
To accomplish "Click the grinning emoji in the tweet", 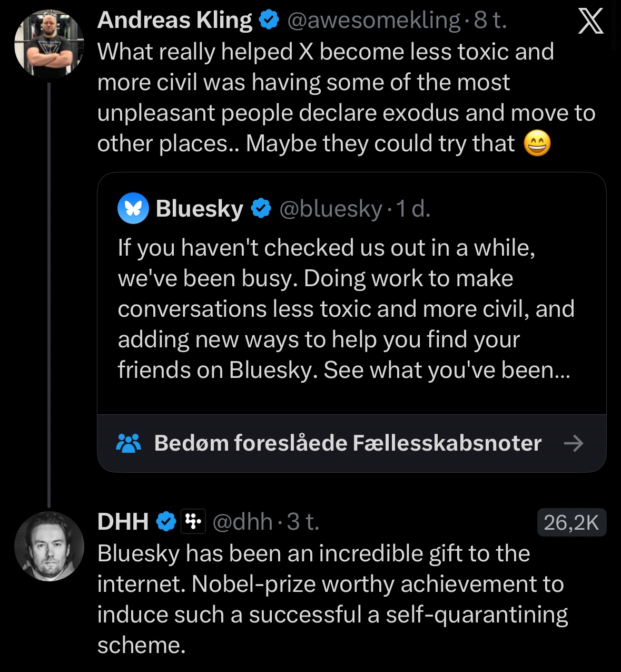I will coord(537,143).
